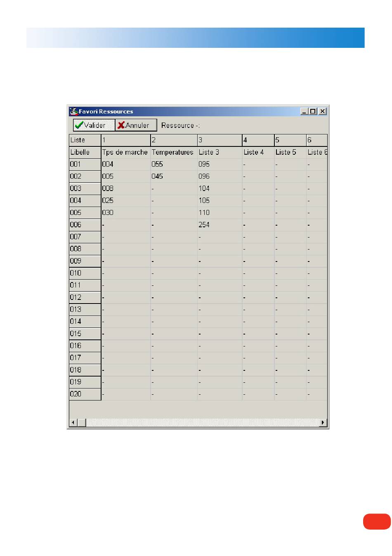Select row header 004

85,200
